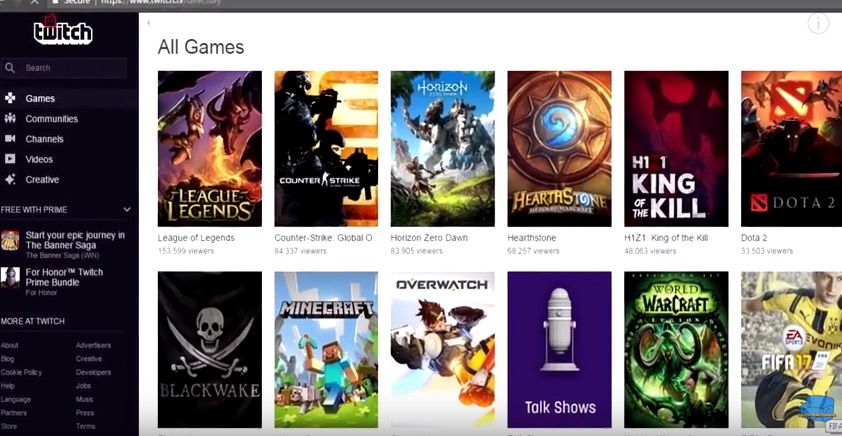Image resolution: width=842 pixels, height=436 pixels.
Task: Open the Games menu item
Action: (40, 98)
